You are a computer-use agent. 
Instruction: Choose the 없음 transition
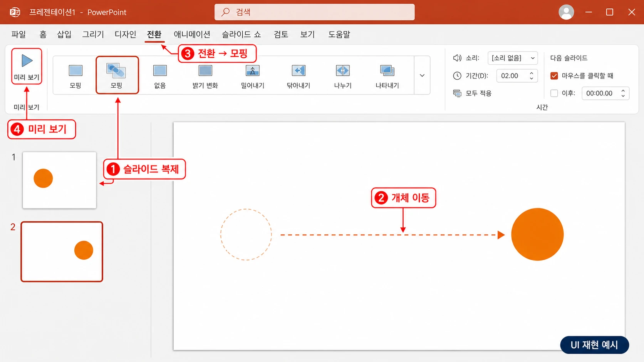point(160,76)
